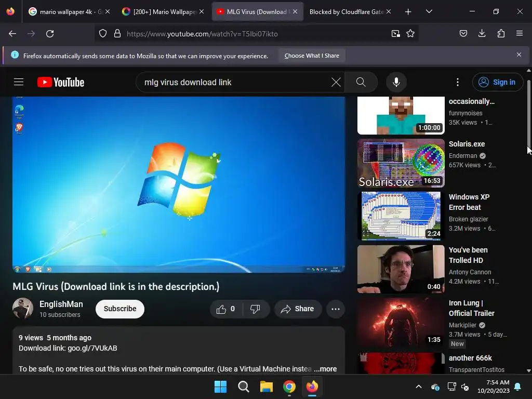Open goo.gl/7VUkAB download link
This screenshot has height=399, width=532.
pos(92,348)
